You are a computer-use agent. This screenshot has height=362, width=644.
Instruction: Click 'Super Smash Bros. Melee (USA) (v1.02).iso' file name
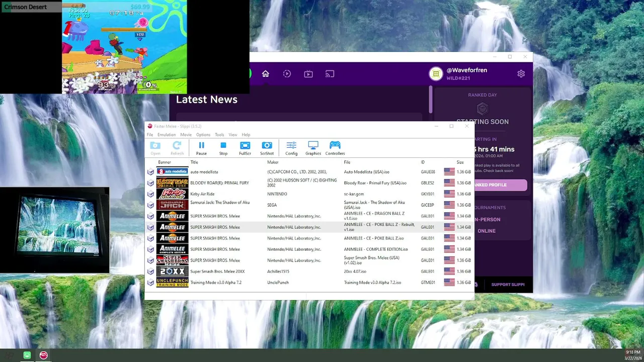coord(372,260)
